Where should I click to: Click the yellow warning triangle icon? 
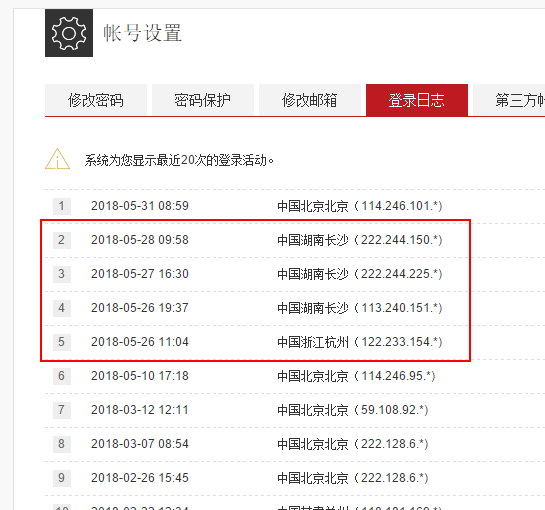(x=57, y=159)
